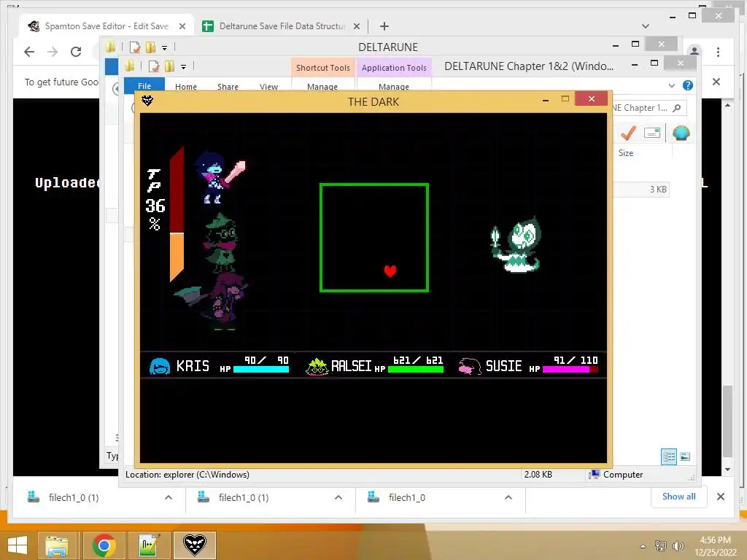Click Chrome page scrollbar down arrow
Viewport: 747px width, 560px height.
coord(727,470)
